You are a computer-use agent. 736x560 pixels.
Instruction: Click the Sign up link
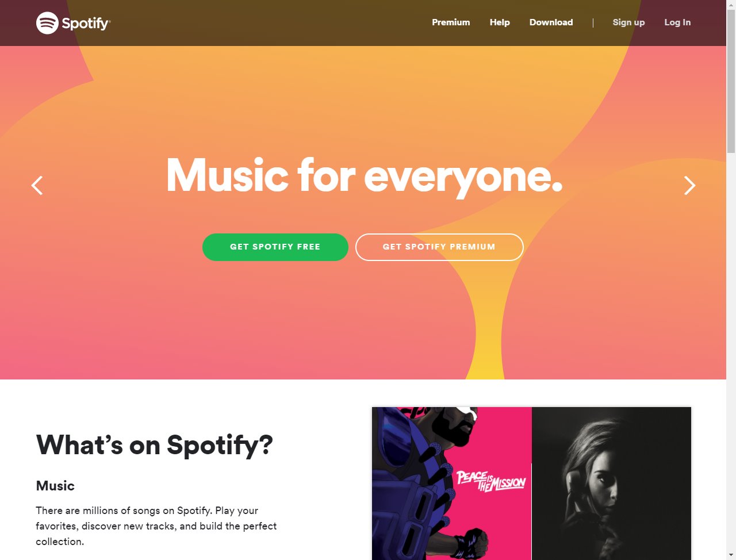(x=628, y=22)
